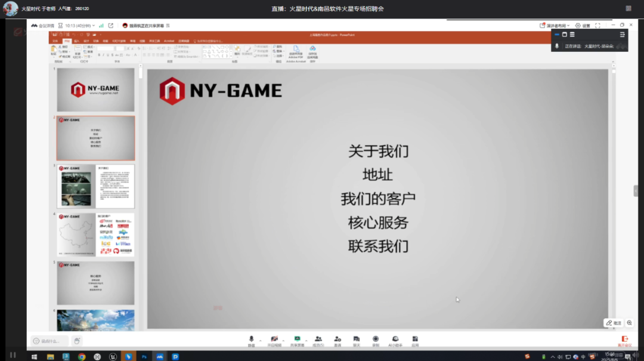644x361 pixels.
Task: Click the red leave meeting button
Action: [625, 341]
